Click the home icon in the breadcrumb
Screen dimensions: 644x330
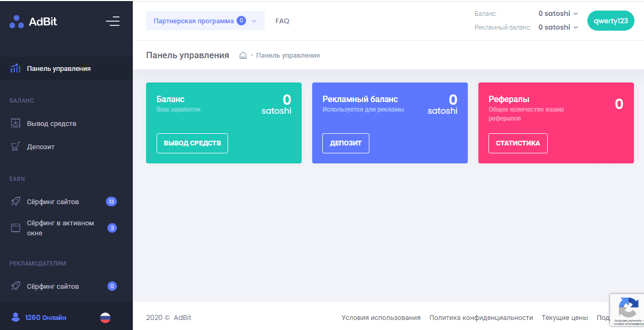243,55
